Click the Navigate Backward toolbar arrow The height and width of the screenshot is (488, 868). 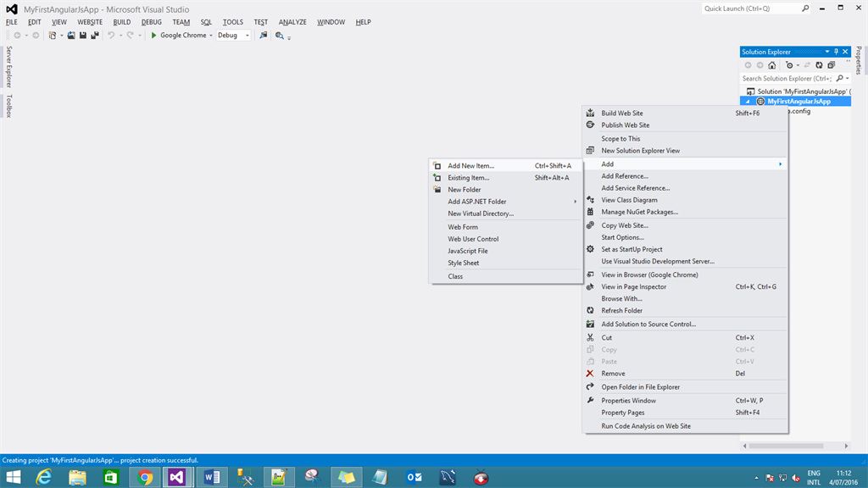(18, 36)
